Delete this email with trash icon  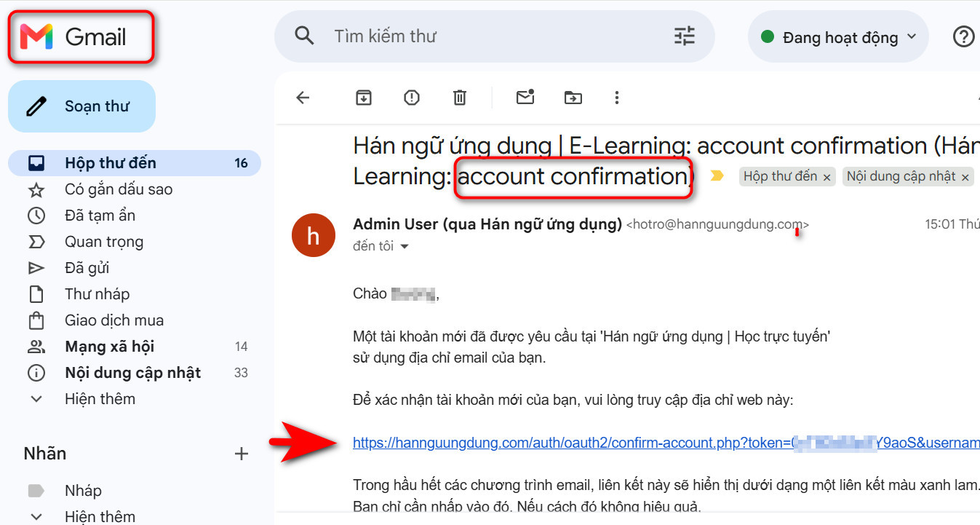pos(460,98)
